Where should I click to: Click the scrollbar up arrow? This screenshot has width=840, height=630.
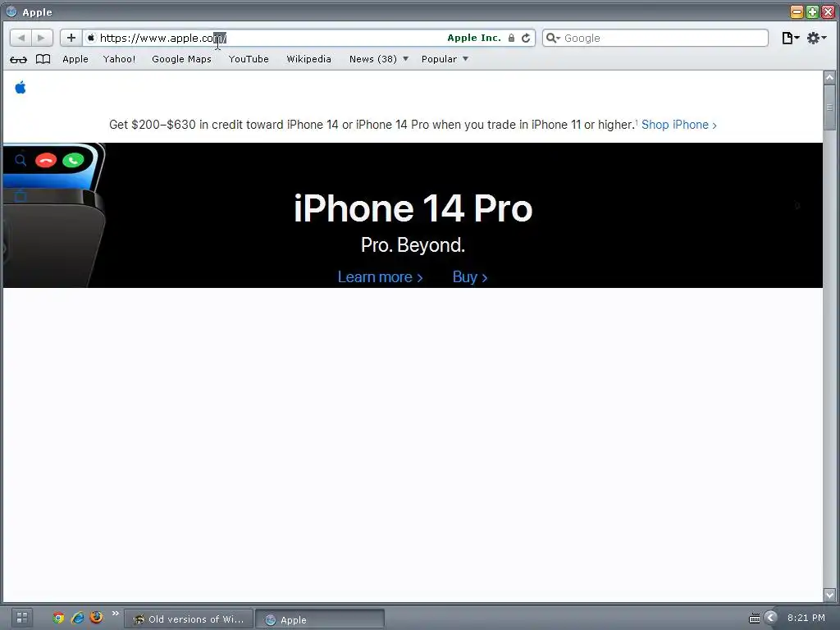coord(829,78)
